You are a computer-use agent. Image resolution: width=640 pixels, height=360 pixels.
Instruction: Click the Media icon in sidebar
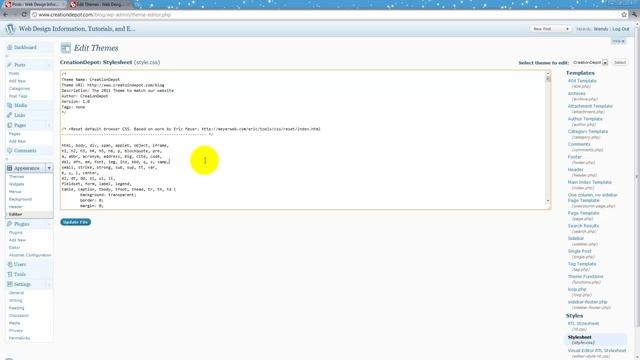tap(9, 105)
